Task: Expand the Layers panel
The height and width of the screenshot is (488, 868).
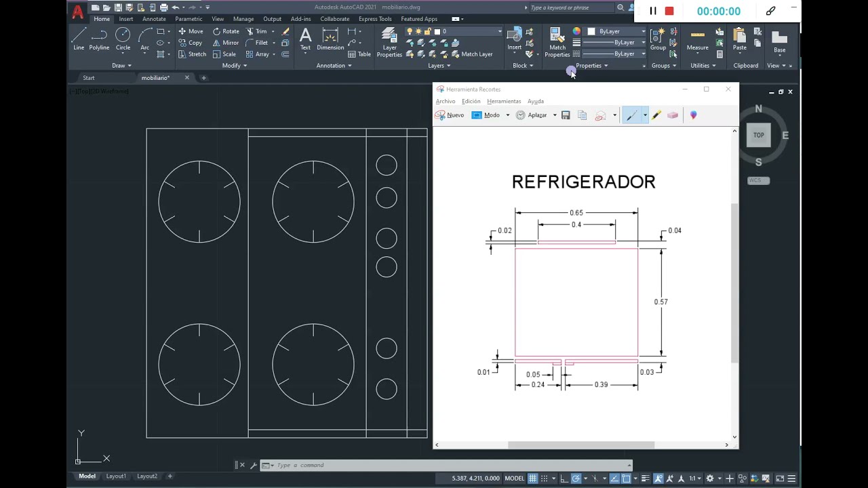Action: pyautogui.click(x=439, y=66)
